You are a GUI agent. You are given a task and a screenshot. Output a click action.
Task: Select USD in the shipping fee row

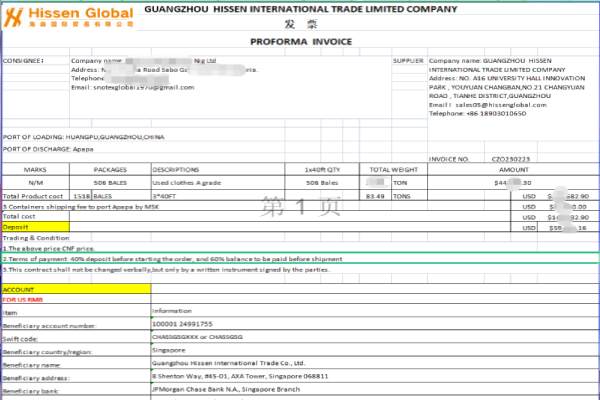click(x=529, y=207)
